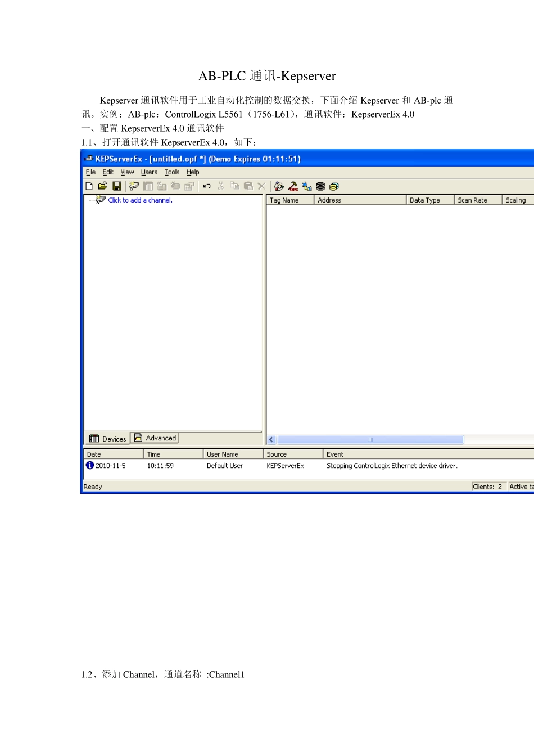Click the Delete X icon
The width and height of the screenshot is (534, 756).
[x=261, y=186]
